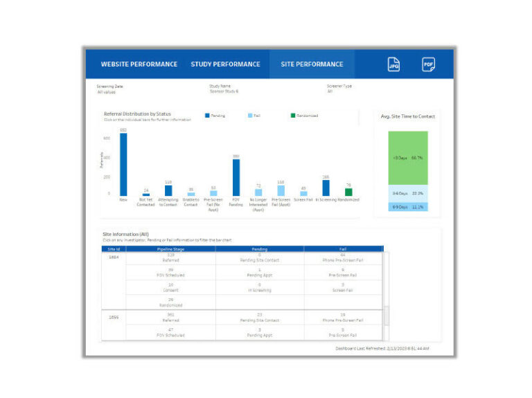The width and height of the screenshot is (532, 398).
Task: Select site ID 1884 row
Action: coord(112,257)
